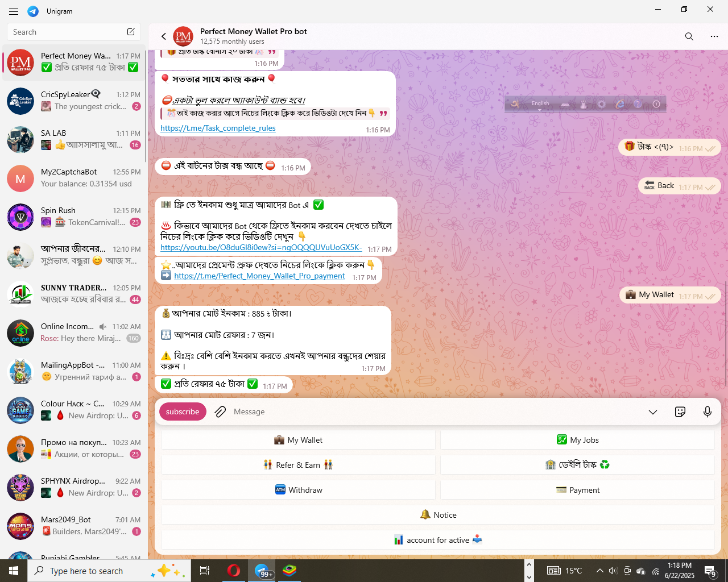728x582 pixels.
Task: Open the sticker and emoji panel
Action: [x=680, y=411]
